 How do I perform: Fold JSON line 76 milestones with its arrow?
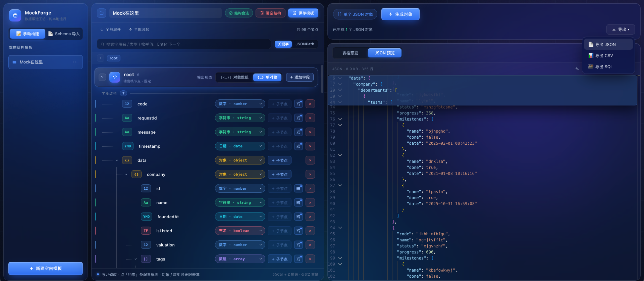click(340, 119)
